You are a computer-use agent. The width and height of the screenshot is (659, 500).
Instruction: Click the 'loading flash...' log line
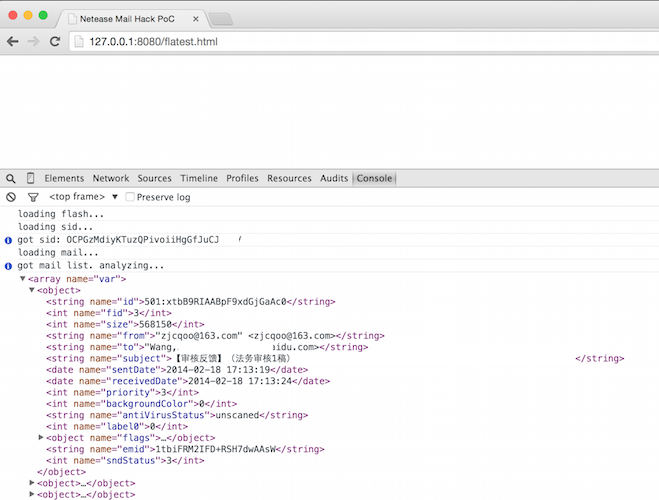pos(61,214)
